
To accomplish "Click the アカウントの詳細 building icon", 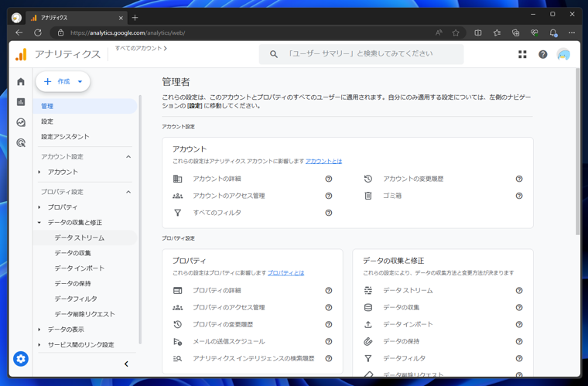I will click(177, 179).
